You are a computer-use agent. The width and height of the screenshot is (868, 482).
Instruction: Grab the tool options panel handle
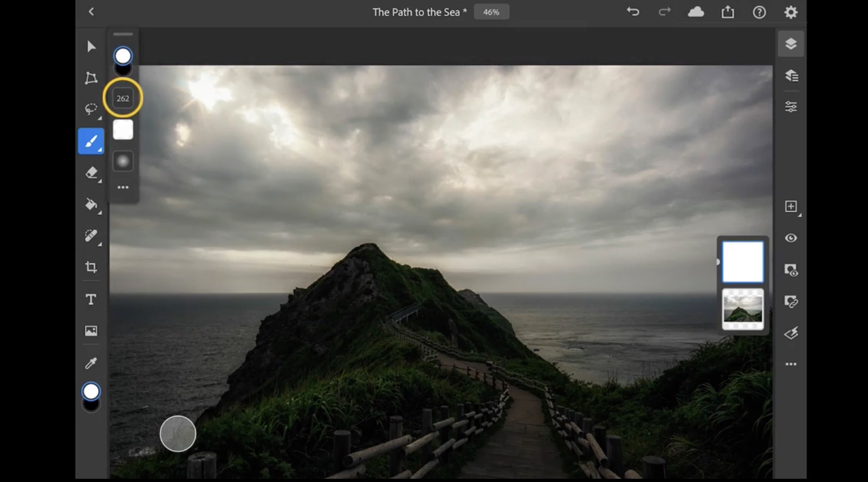click(123, 34)
